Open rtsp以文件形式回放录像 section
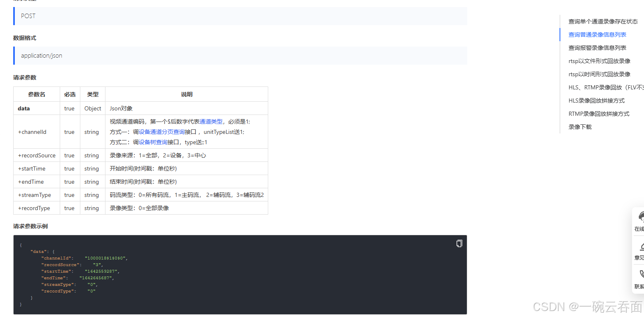The height and width of the screenshot is (318, 644). point(599,61)
